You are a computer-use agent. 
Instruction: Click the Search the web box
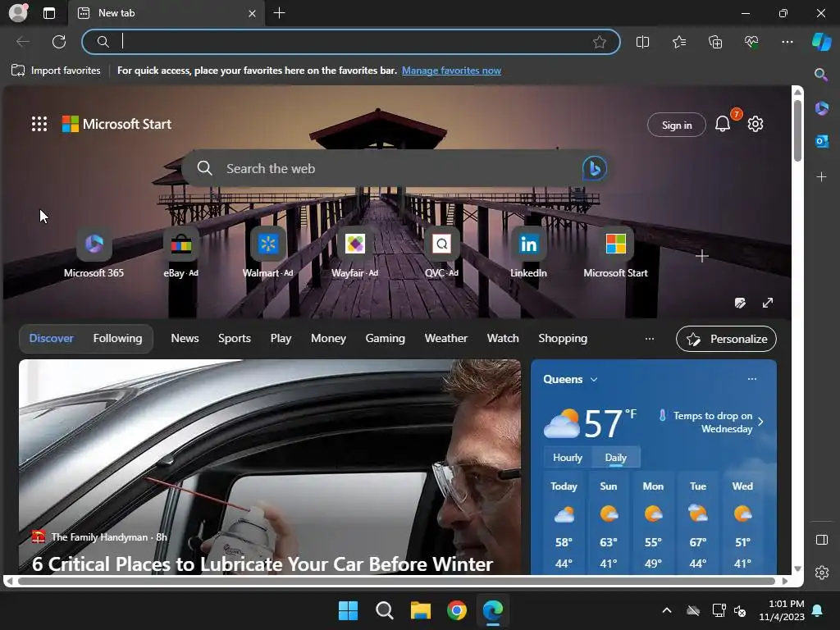click(395, 168)
